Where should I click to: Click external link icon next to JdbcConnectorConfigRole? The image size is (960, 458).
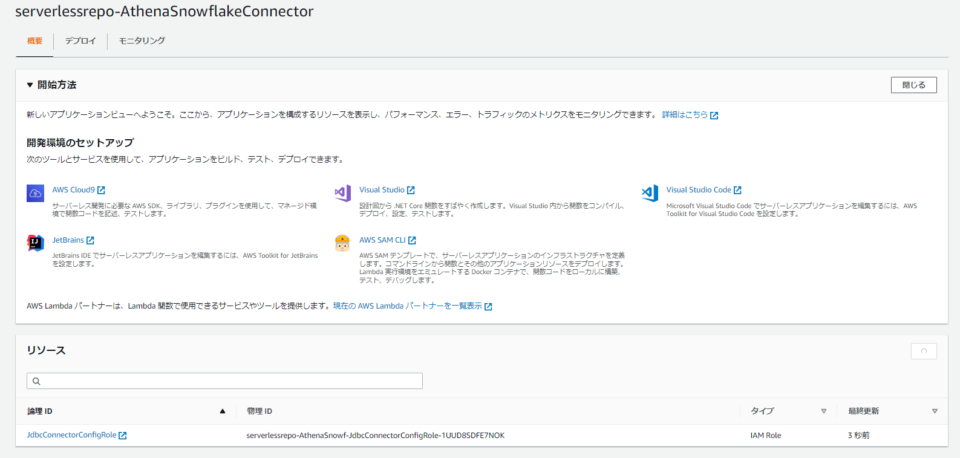(x=122, y=435)
